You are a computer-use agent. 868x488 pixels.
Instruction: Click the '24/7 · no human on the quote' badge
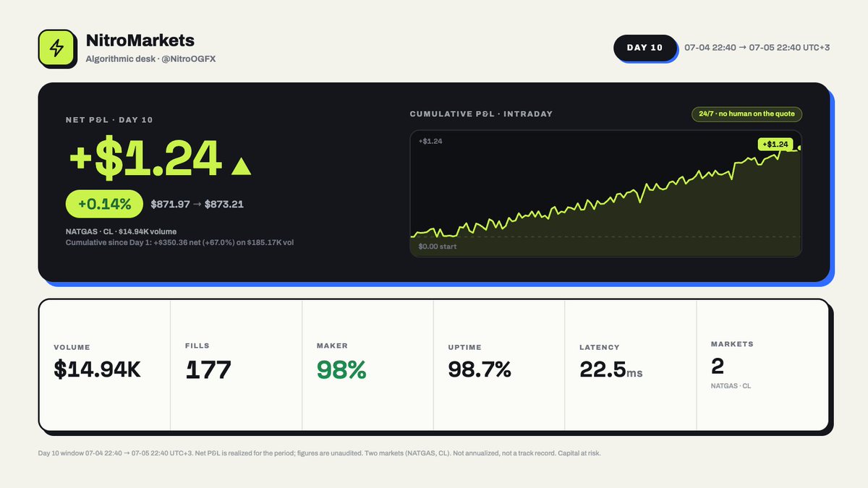coord(747,114)
